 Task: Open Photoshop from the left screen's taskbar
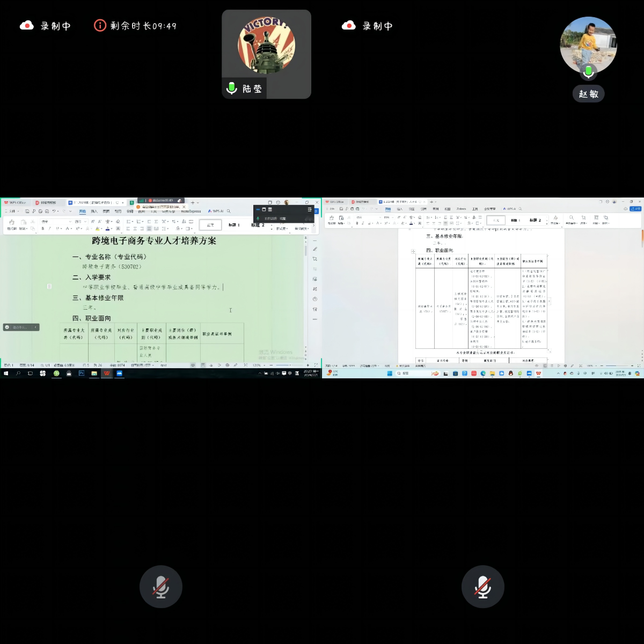(x=82, y=373)
